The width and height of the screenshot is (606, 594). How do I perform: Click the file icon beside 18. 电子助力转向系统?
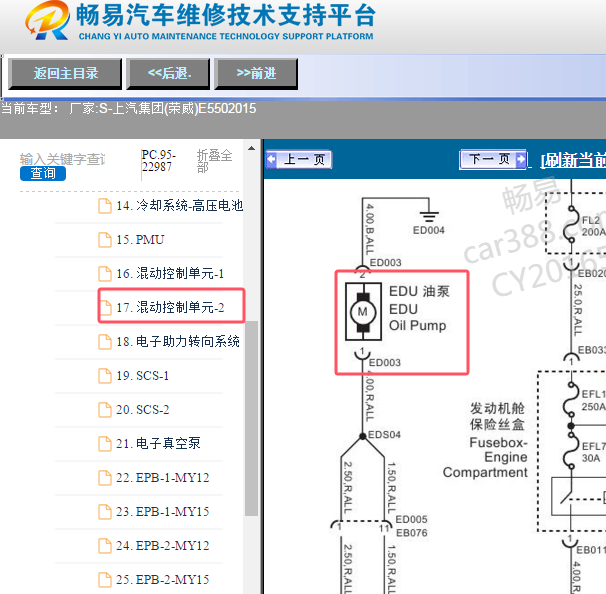pyautogui.click(x=105, y=342)
